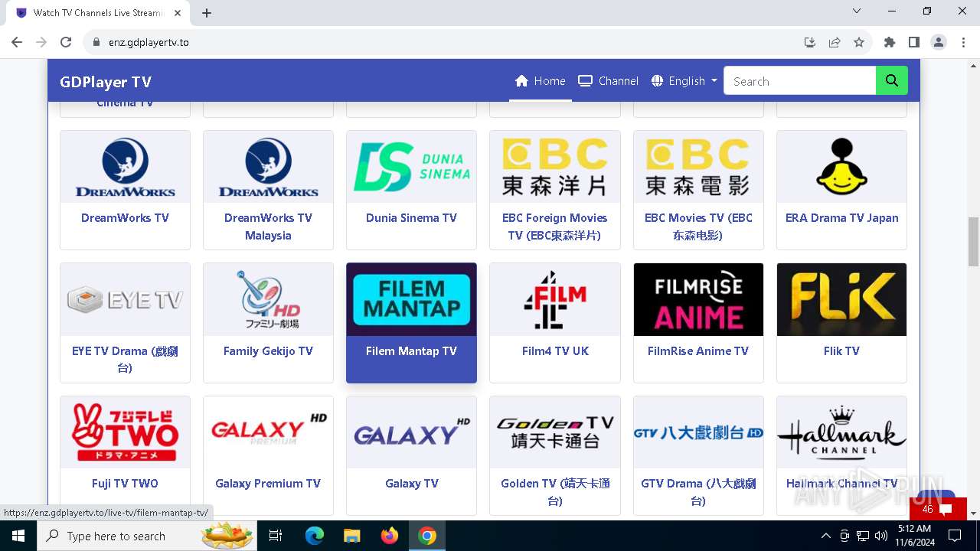Viewport: 980px width, 551px height.
Task: Open Family Gekijo TV logo
Action: (x=268, y=299)
